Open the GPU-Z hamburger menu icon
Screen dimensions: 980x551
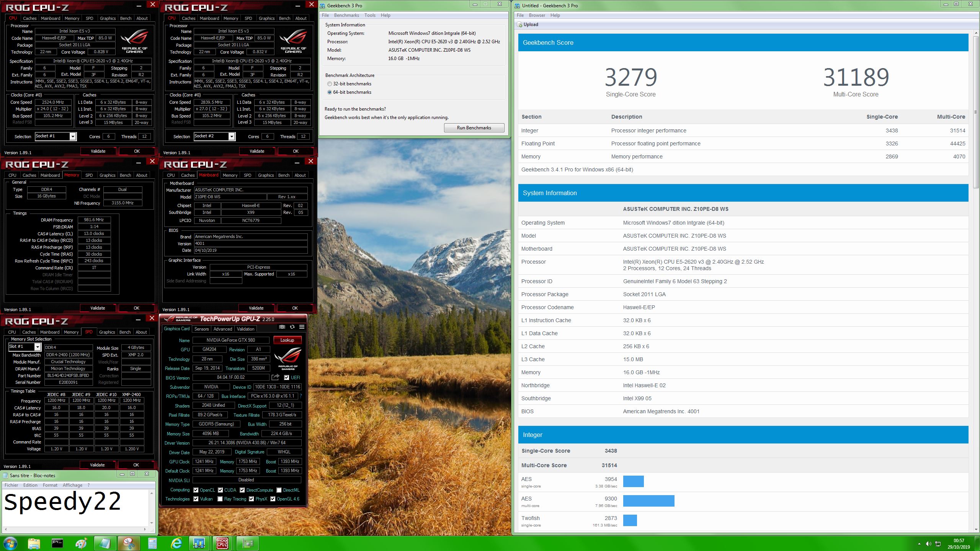tap(302, 327)
